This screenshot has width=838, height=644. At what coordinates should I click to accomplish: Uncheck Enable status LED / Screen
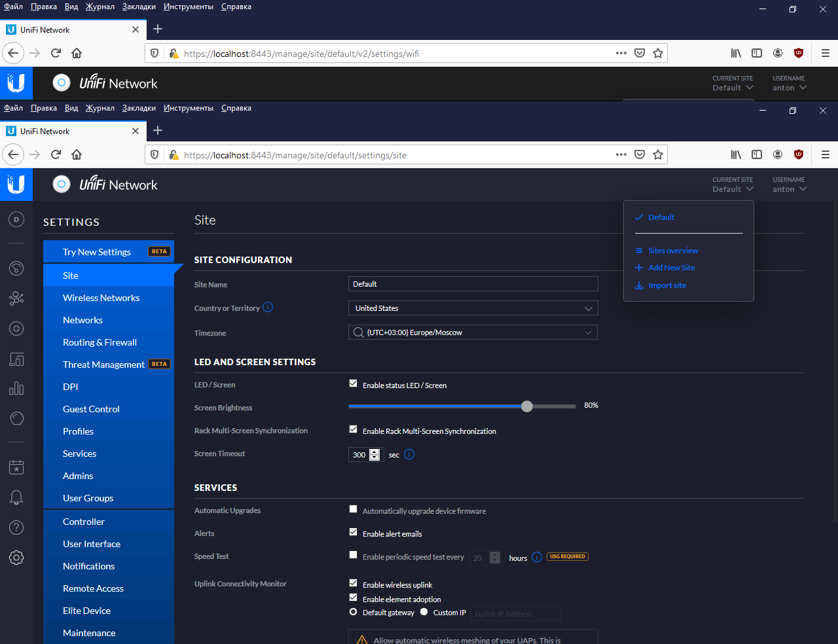[354, 384]
